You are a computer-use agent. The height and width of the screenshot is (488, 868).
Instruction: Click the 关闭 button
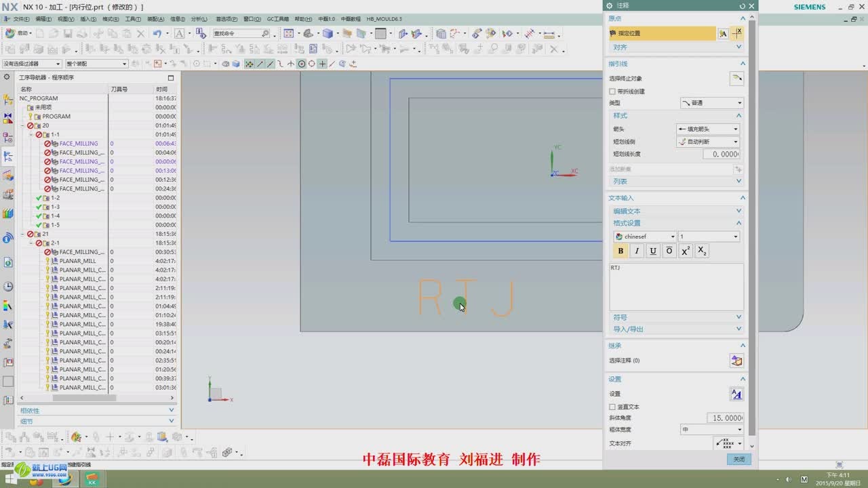[738, 460]
